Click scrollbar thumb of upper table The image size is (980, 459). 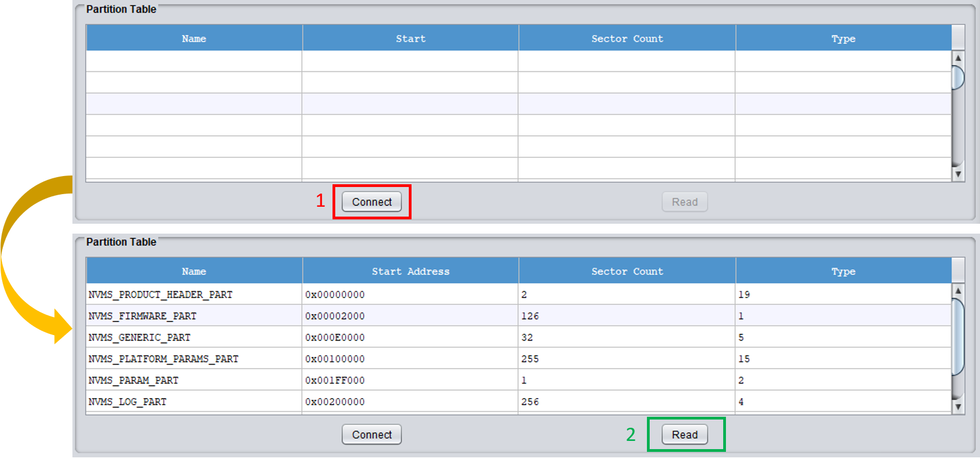958,77
